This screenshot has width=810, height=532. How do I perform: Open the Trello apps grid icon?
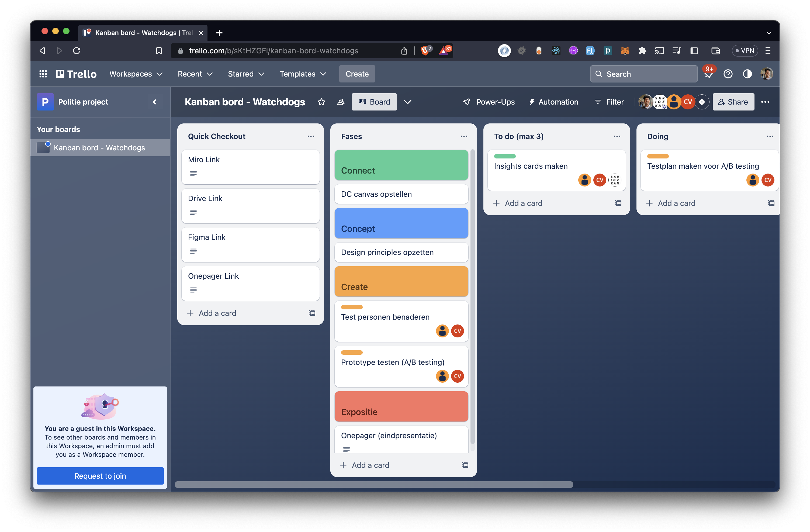[x=43, y=74]
